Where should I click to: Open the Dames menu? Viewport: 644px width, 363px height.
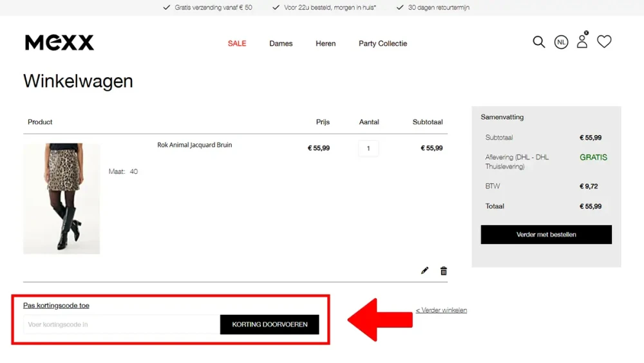pos(281,44)
